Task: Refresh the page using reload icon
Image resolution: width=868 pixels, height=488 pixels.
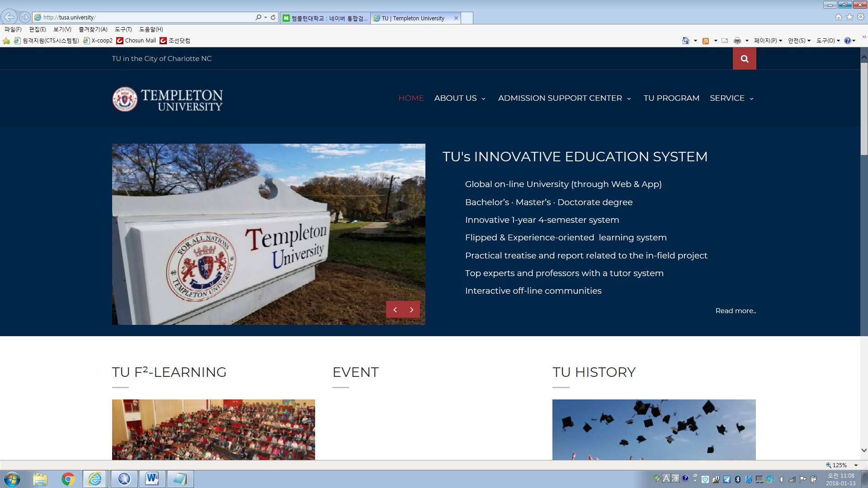Action: click(x=273, y=17)
